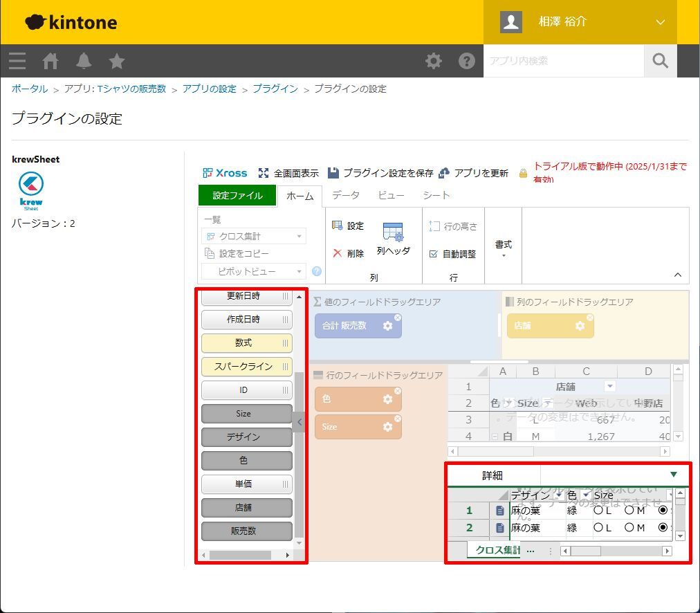Screen dimensions: 700x613
Task: Open the help question mark icon
Action: click(467, 61)
